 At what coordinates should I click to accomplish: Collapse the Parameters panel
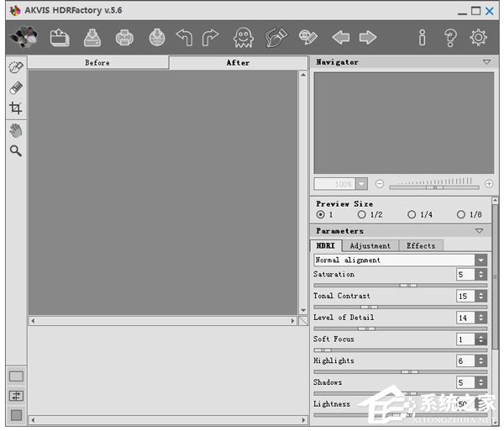(x=479, y=231)
